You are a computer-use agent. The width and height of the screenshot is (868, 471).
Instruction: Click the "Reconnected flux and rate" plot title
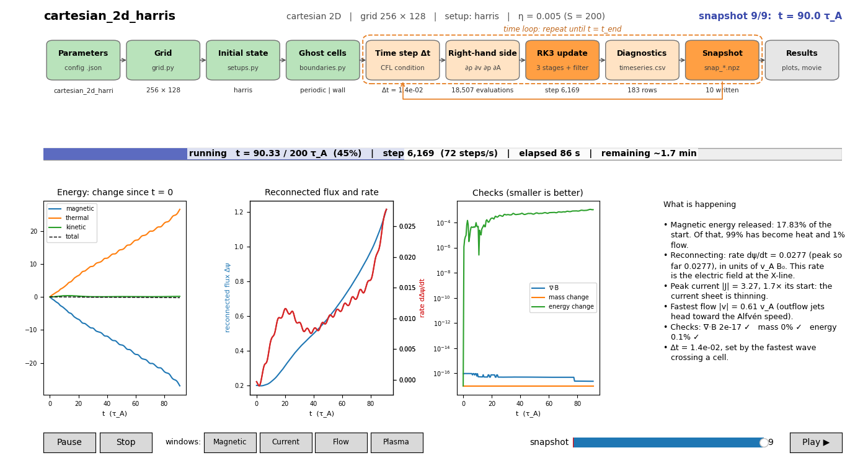[x=322, y=193]
